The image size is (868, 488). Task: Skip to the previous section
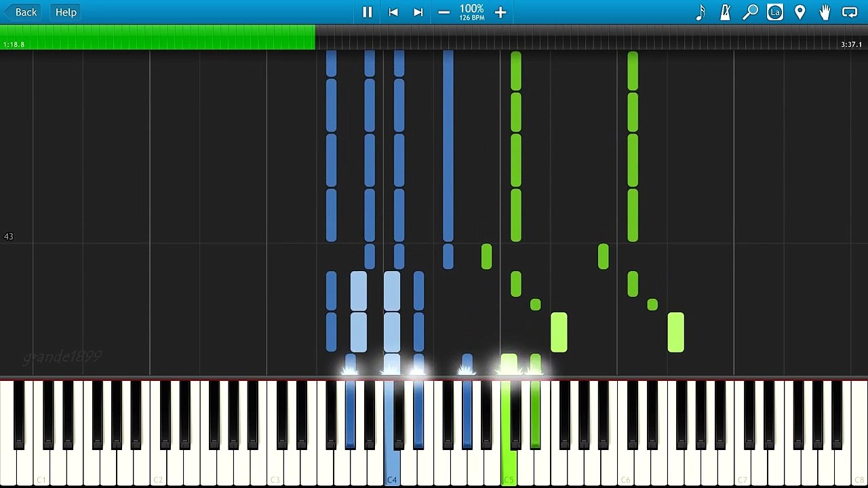pyautogui.click(x=393, y=12)
